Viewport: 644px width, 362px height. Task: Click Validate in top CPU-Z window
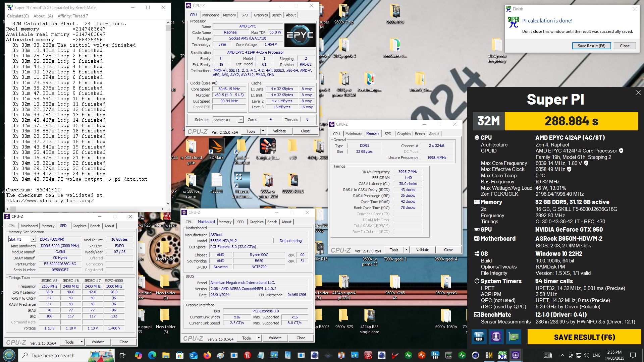click(x=279, y=131)
